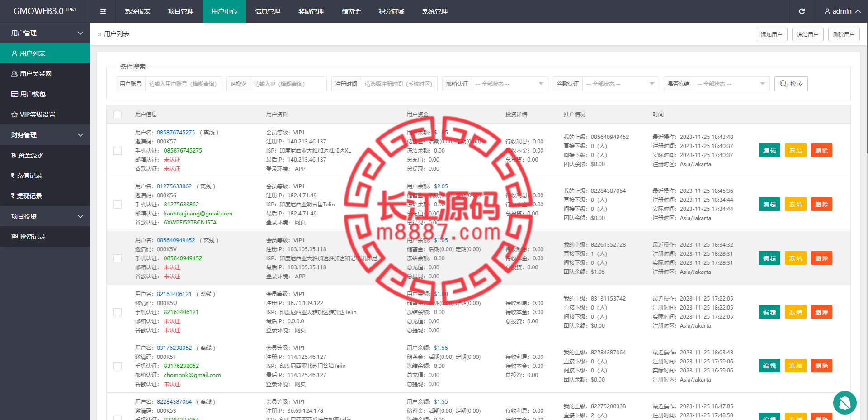Open 提现记录 in the sidebar
The image size is (868, 420).
click(45, 196)
